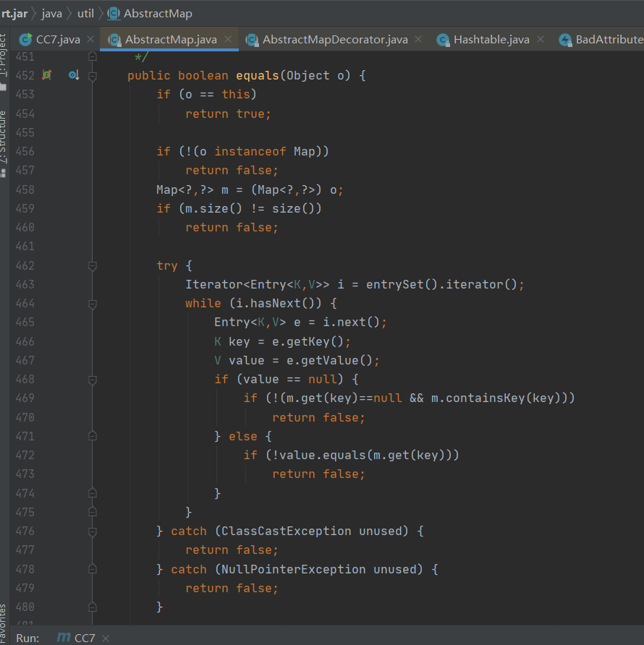Click i.hasNext() on line 464
The width and height of the screenshot is (644, 645).
click(x=275, y=304)
